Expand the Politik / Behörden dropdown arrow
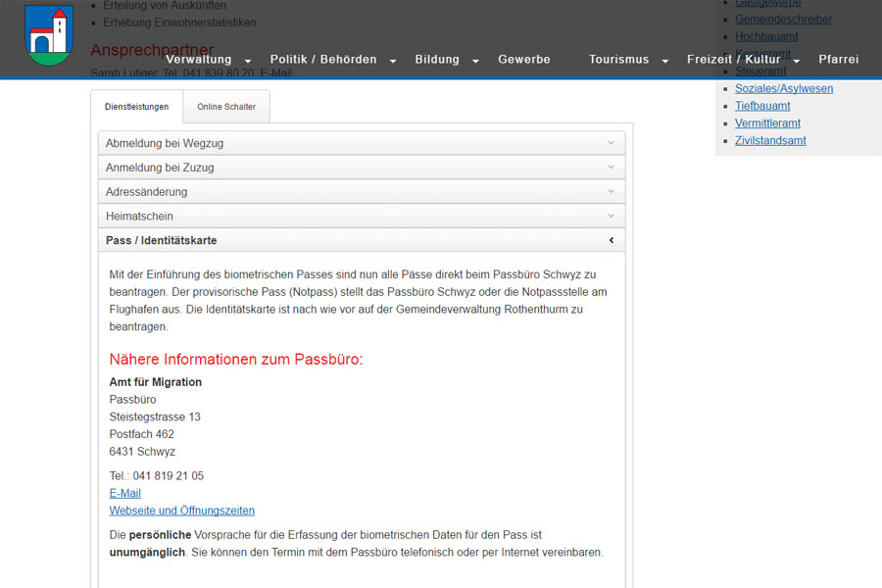Screen dimensions: 882x588 [x=393, y=61]
